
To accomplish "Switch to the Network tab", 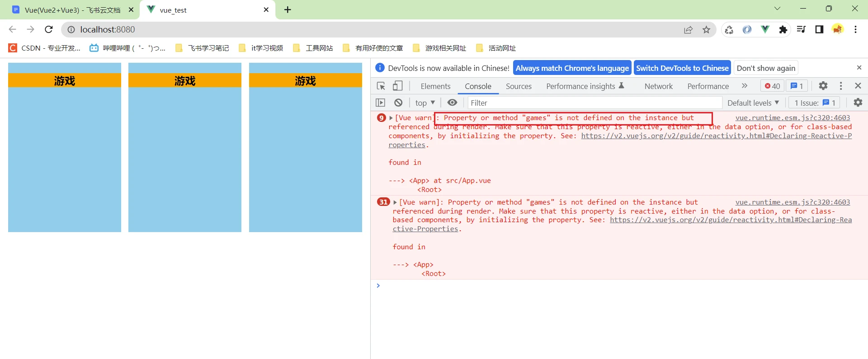I will (658, 86).
